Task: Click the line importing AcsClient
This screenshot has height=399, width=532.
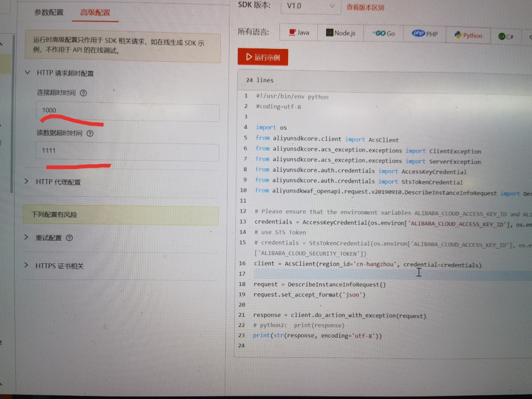Action: [x=327, y=139]
